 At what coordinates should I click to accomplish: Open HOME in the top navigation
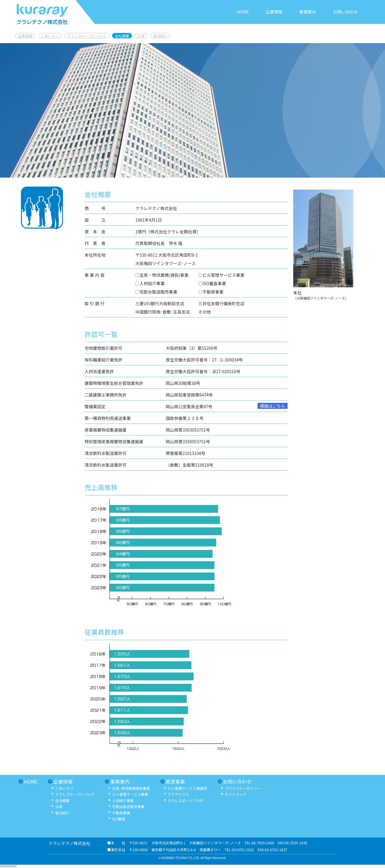pyautogui.click(x=243, y=12)
